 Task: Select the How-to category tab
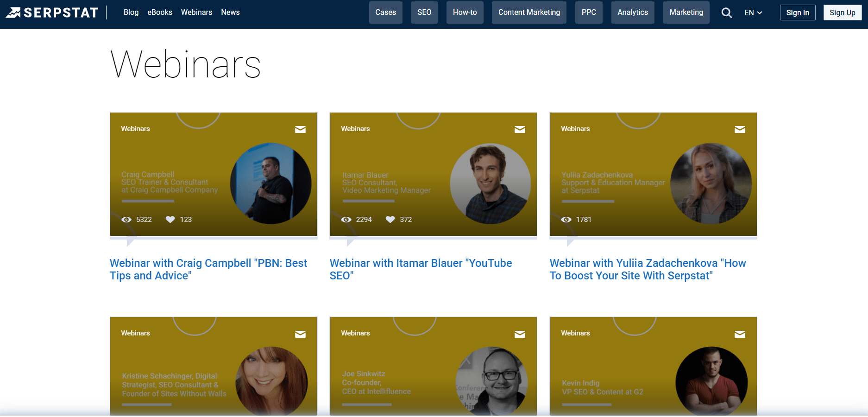point(465,13)
